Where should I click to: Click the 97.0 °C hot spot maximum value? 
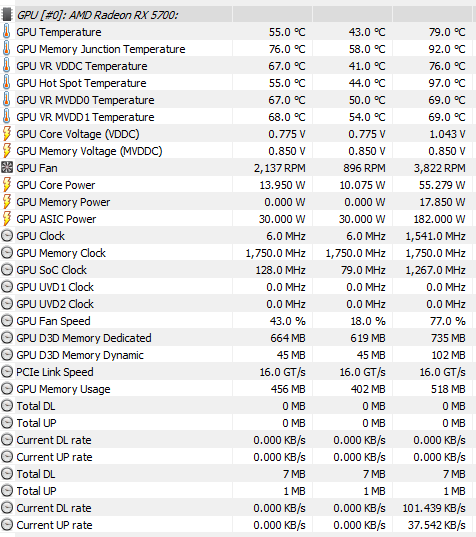pos(447,83)
